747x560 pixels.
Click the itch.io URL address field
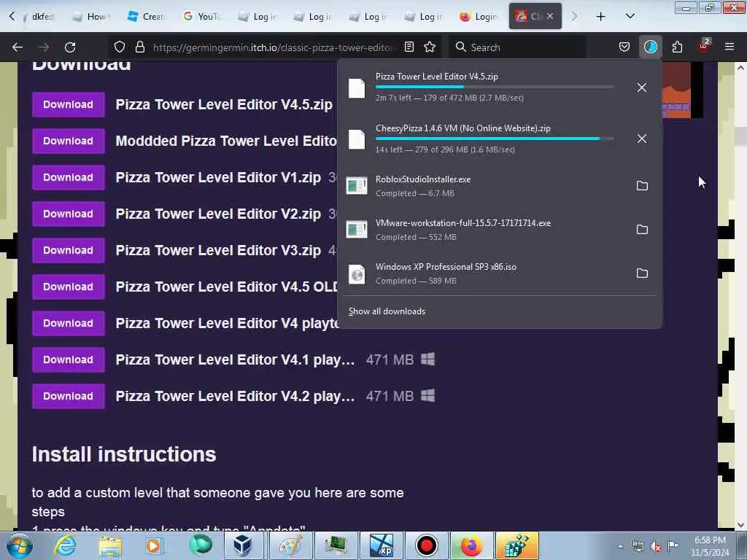pyautogui.click(x=273, y=47)
